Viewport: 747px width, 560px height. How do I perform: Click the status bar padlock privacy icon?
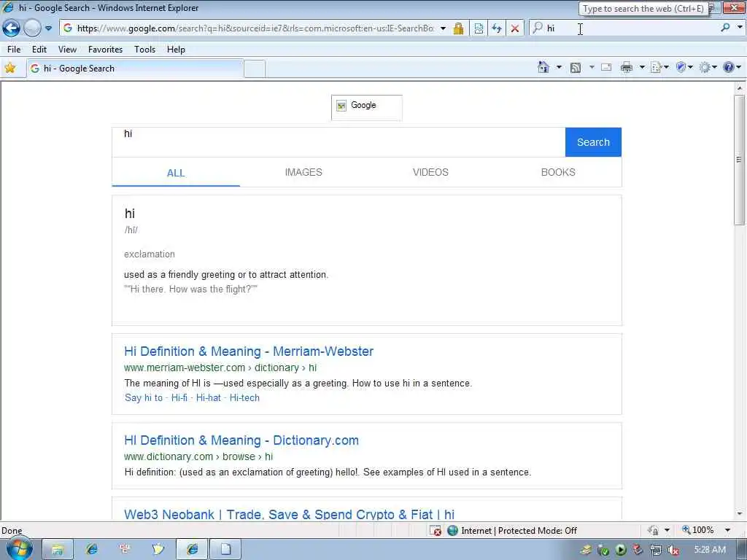pos(654,531)
